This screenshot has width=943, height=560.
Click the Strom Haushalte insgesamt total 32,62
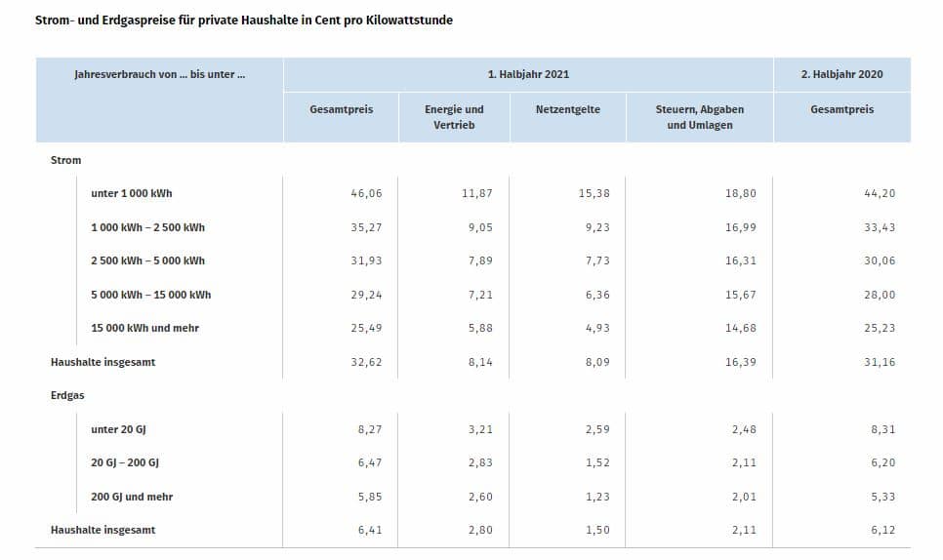366,362
